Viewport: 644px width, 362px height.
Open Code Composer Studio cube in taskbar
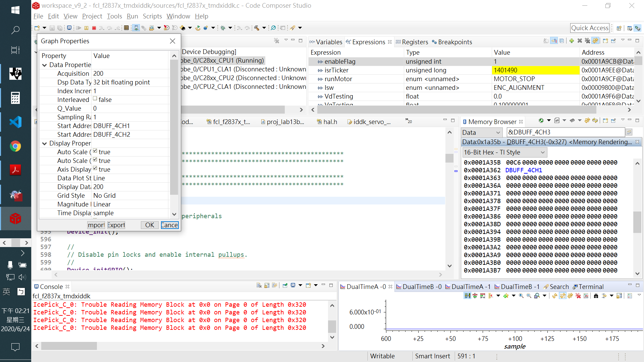tap(15, 219)
